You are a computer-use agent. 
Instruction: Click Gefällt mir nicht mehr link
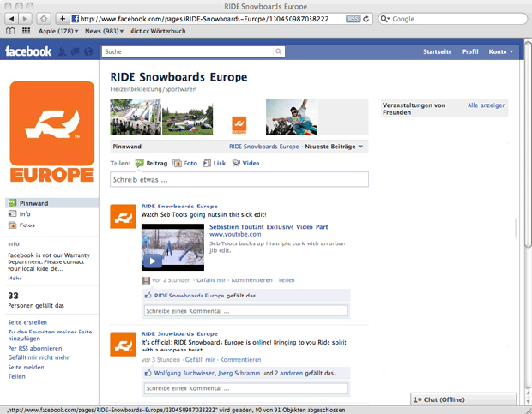(39, 357)
